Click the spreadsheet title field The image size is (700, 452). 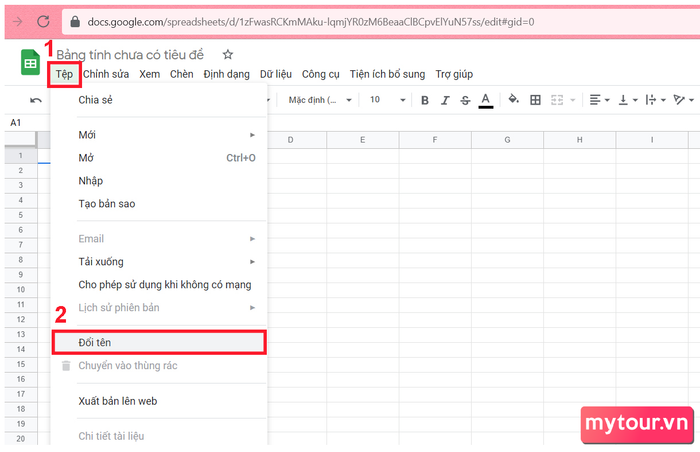(130, 54)
